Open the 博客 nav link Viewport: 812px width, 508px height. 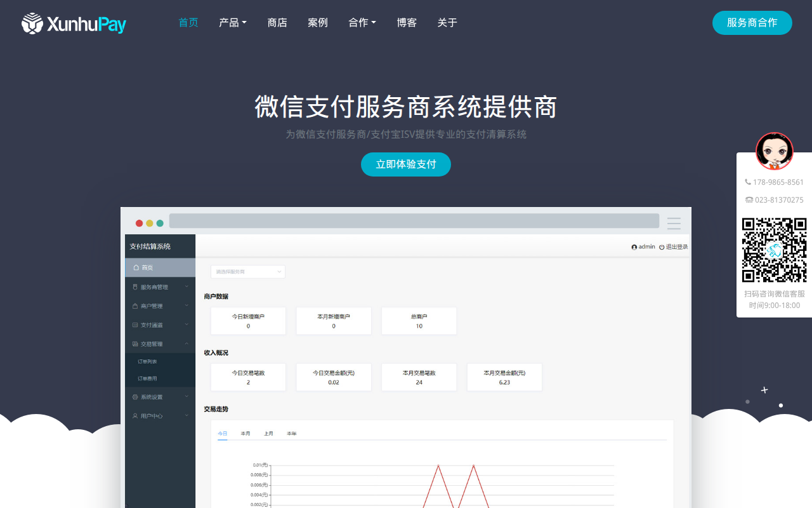(407, 22)
